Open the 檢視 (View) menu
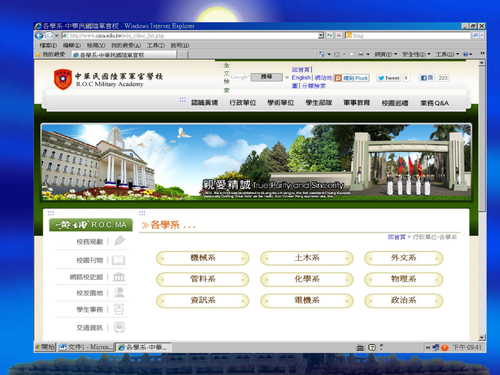Viewport: 500px width, 375px height. tap(96, 45)
